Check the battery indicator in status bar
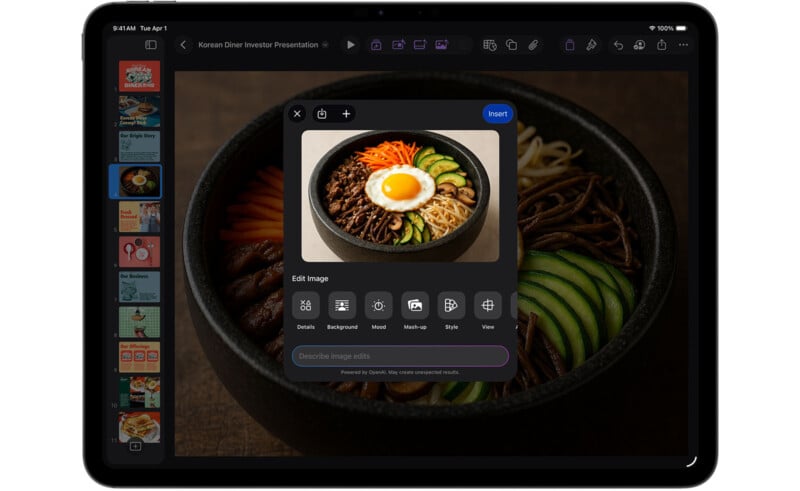This screenshot has width=800, height=491. (681, 28)
